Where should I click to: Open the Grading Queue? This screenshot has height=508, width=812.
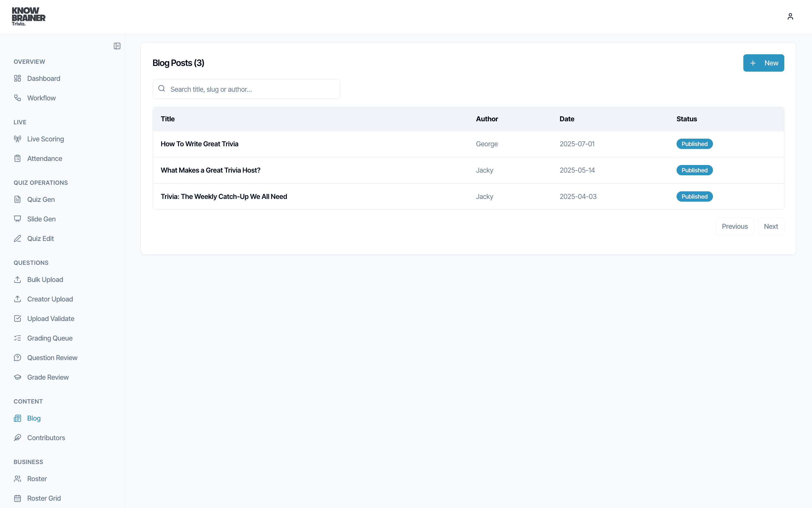50,338
